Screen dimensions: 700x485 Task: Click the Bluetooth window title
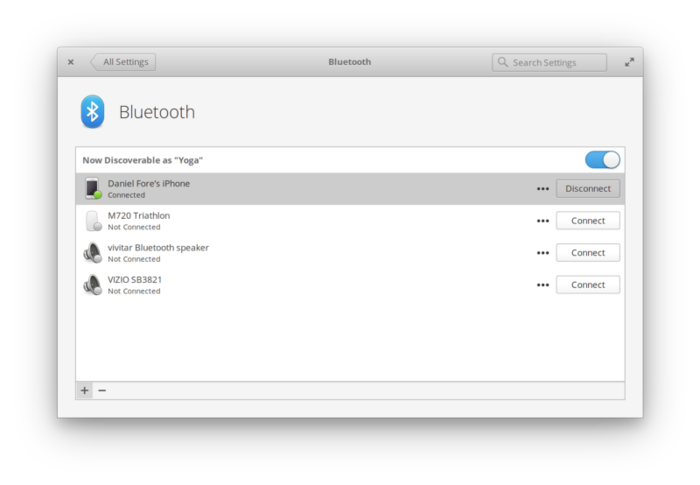click(350, 62)
